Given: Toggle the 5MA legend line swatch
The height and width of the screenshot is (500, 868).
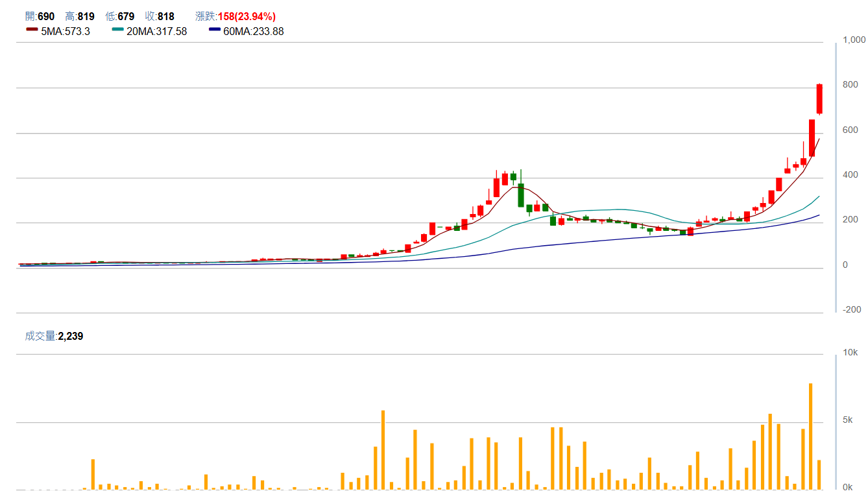Looking at the screenshot, I should click(x=32, y=30).
